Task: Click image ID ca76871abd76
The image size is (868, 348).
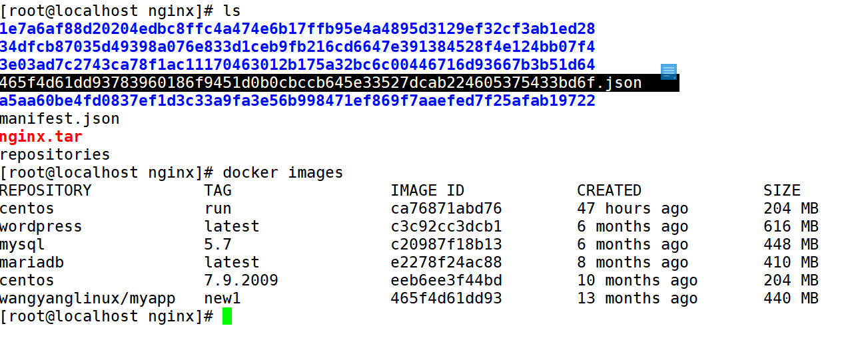Action: coord(446,208)
